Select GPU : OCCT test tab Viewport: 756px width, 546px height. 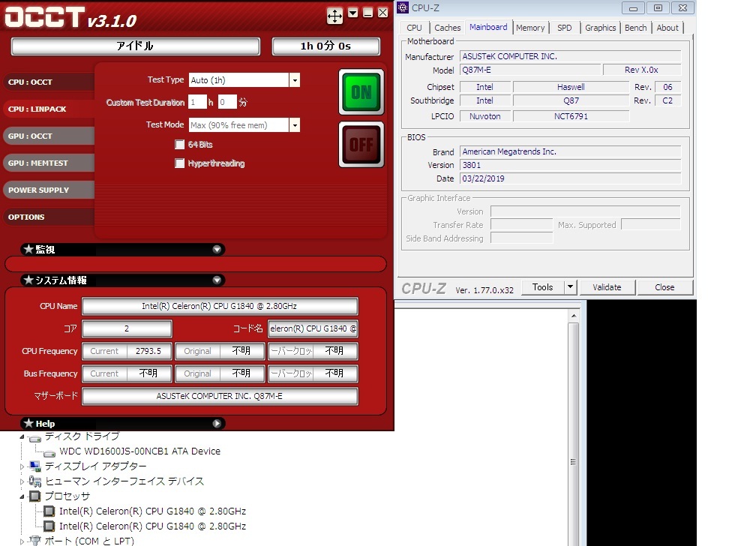(48, 136)
